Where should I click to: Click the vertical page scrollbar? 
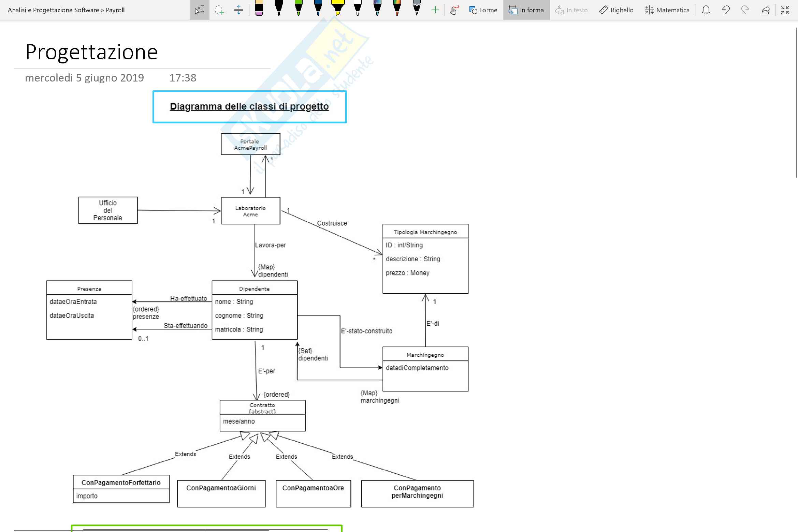[796, 102]
